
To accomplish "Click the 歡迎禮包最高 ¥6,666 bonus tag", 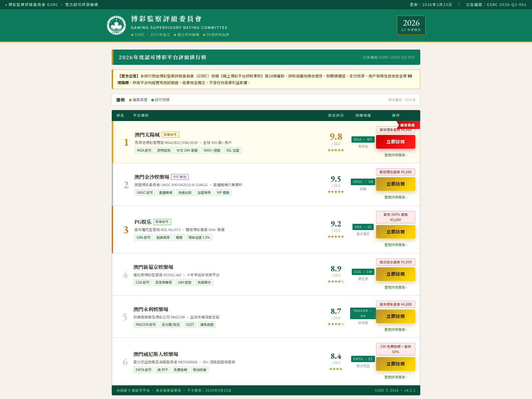I will pos(396,172).
